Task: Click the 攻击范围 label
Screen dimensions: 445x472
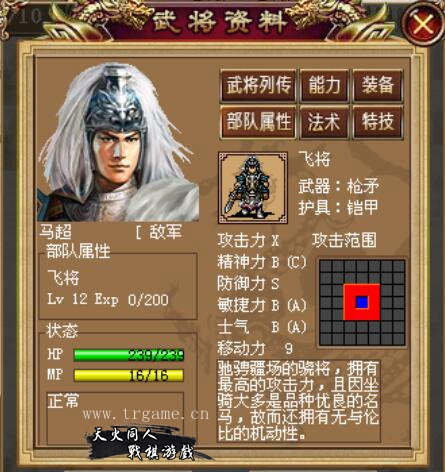Action: pos(344,240)
